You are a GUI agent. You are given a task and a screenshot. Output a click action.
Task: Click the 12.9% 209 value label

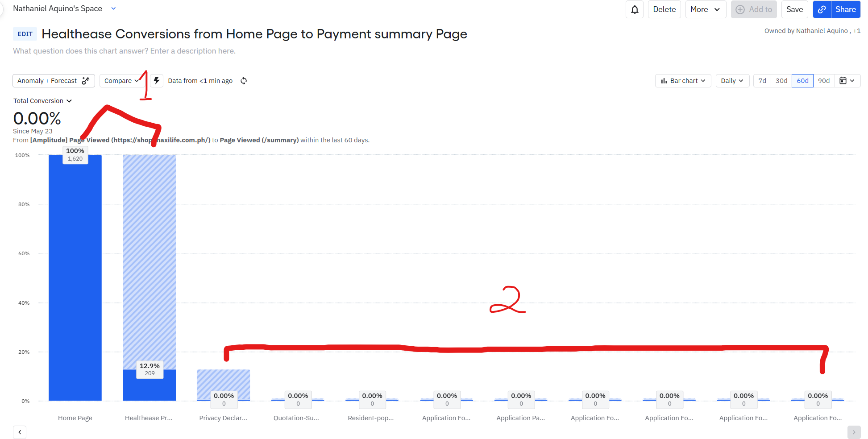click(150, 369)
